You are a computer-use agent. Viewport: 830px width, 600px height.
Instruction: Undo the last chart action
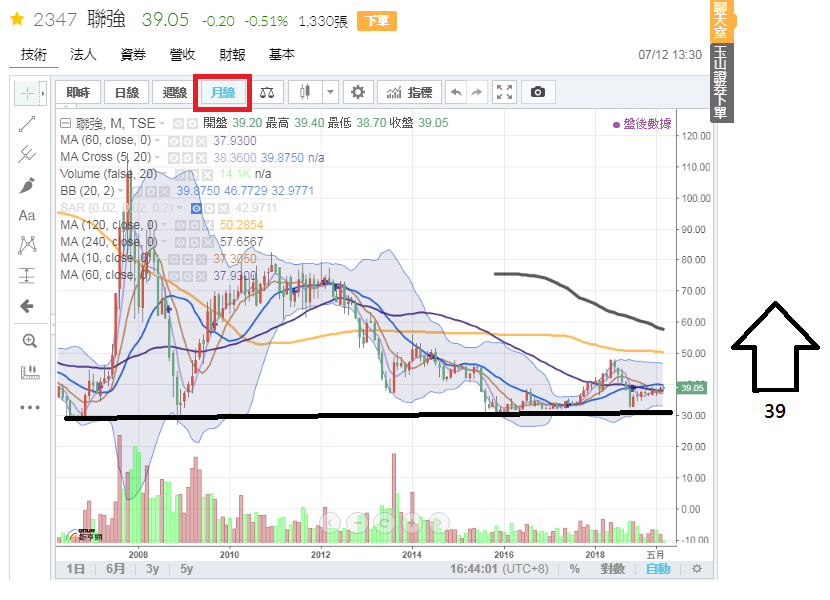[x=456, y=93]
